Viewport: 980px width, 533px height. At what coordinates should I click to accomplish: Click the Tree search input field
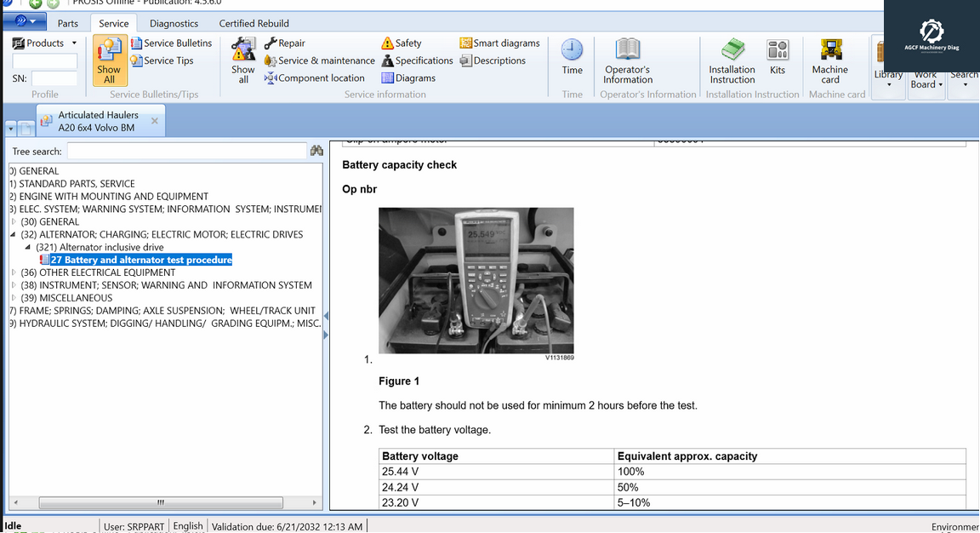186,151
